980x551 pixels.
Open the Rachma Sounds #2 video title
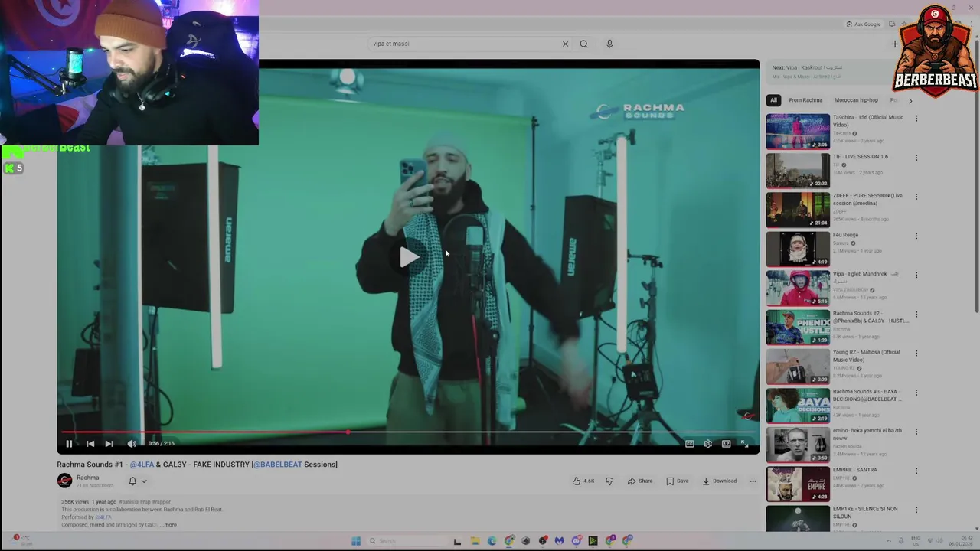tap(871, 317)
